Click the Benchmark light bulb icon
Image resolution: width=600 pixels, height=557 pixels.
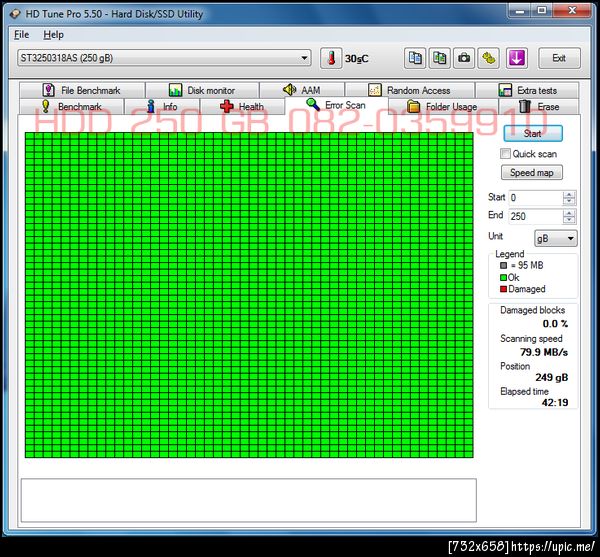[46, 106]
